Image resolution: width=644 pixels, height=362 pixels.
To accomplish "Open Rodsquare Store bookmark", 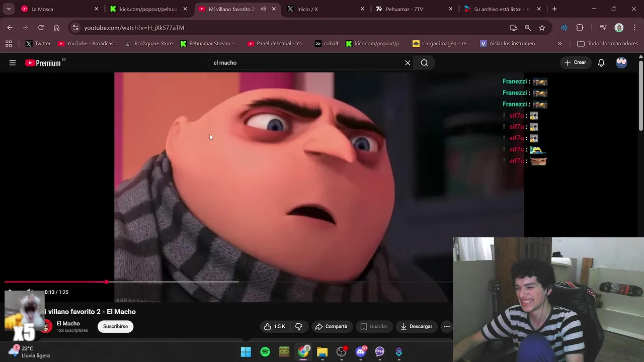I will (148, 44).
